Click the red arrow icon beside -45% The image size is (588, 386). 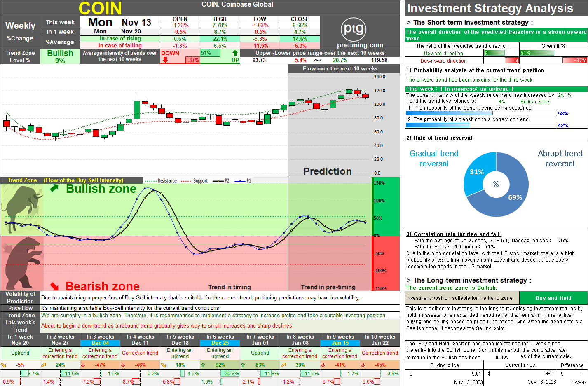point(363,365)
